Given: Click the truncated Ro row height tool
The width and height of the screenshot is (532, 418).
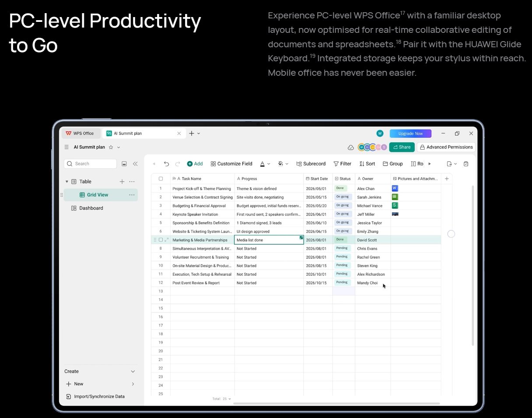Looking at the screenshot, I should [417, 164].
